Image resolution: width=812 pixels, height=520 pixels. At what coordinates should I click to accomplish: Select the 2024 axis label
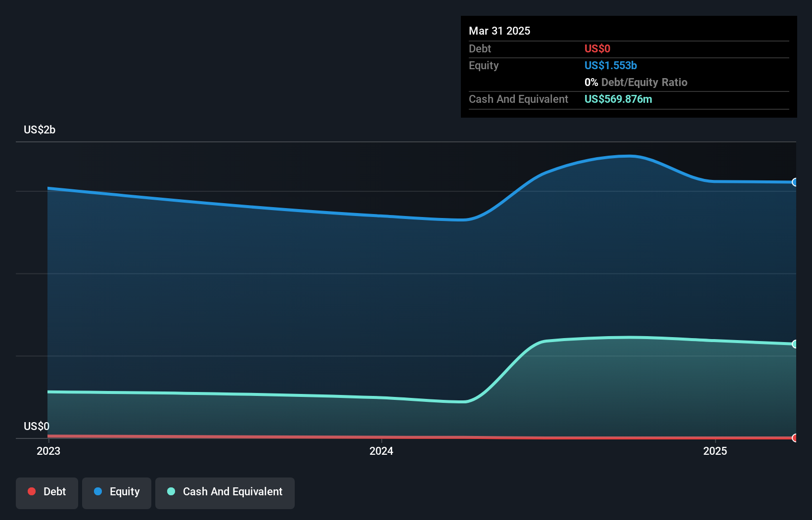pyautogui.click(x=381, y=451)
